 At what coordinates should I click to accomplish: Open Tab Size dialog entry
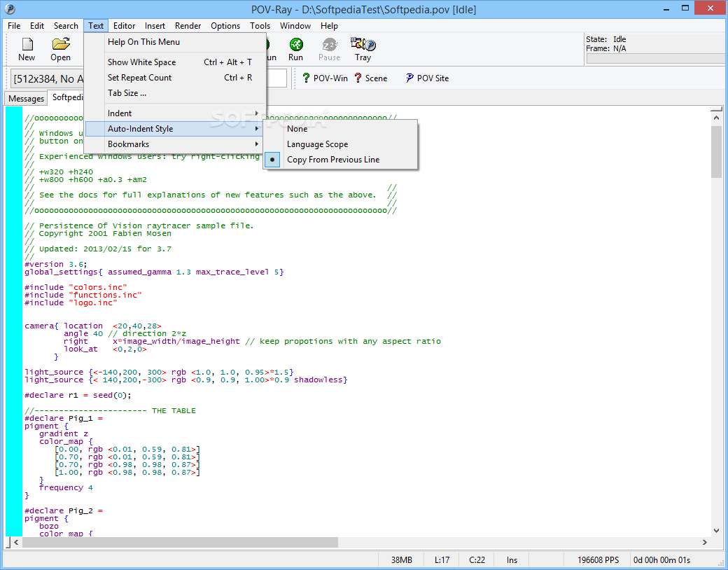click(x=175, y=93)
